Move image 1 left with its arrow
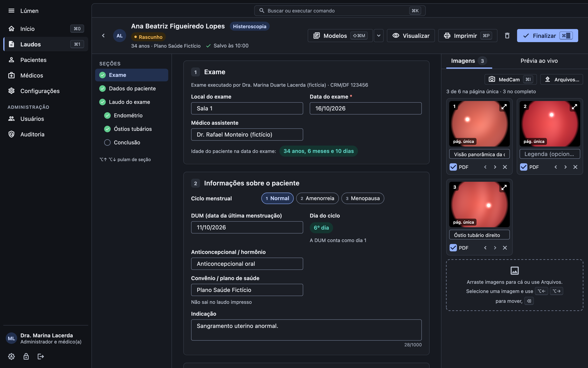Screen dimensions: 588x368 [x=485, y=167]
